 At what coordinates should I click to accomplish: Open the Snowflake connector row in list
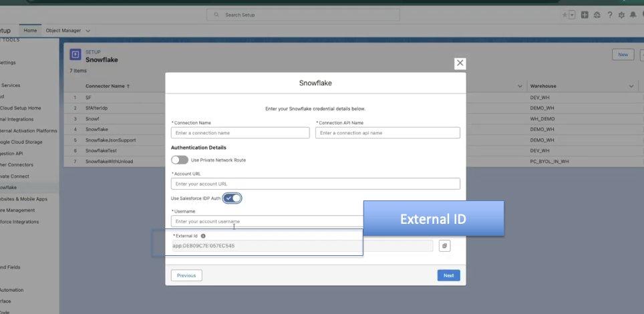click(x=97, y=129)
